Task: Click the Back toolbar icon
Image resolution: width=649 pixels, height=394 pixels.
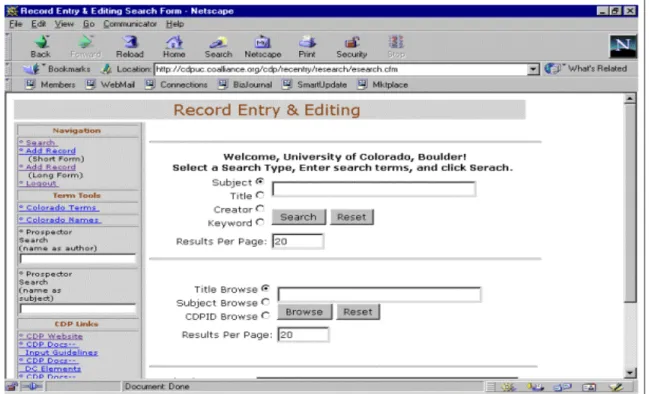Action: point(41,46)
